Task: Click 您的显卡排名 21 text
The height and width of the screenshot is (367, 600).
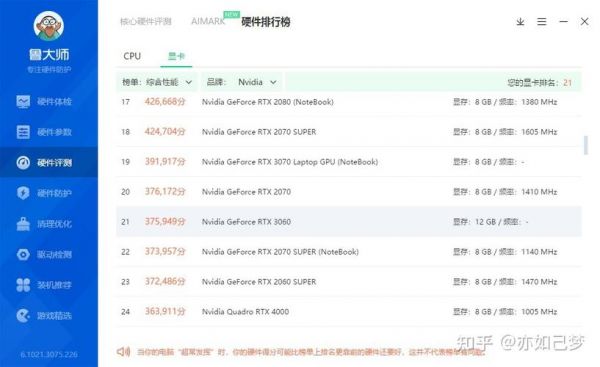Action: pyautogui.click(x=540, y=83)
